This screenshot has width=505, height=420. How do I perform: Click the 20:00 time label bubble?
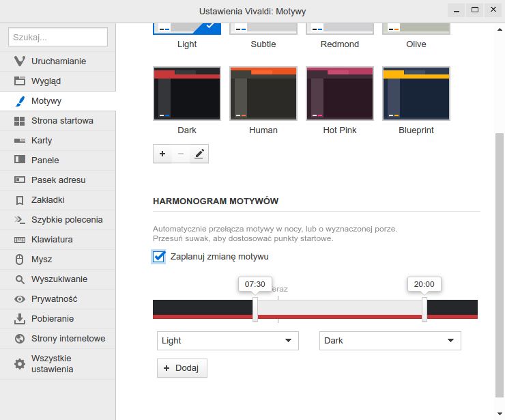pos(424,284)
